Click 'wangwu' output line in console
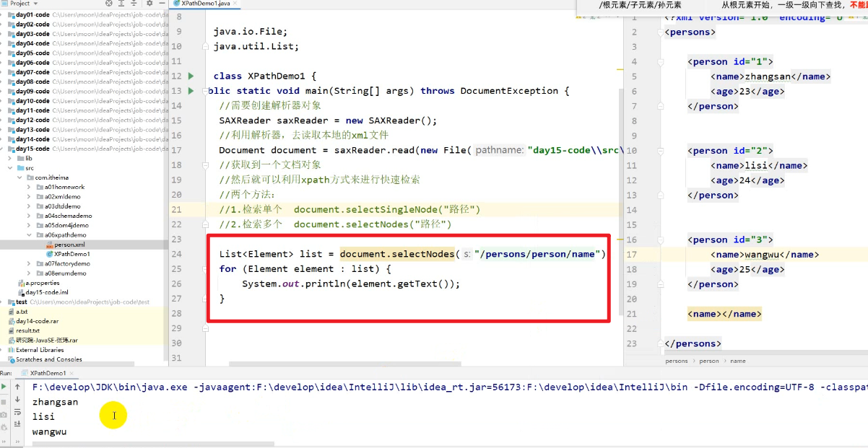 (x=50, y=431)
